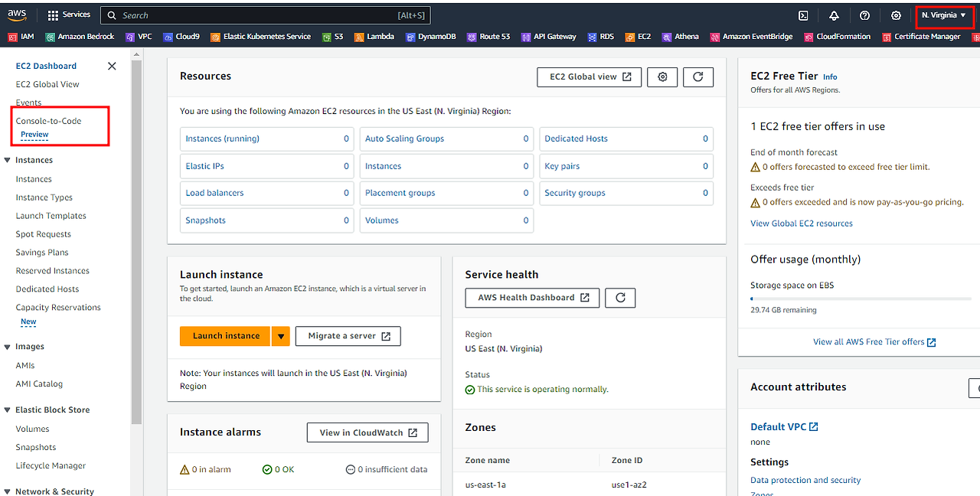The height and width of the screenshot is (496, 980).
Task: Click the console search field
Action: [265, 15]
